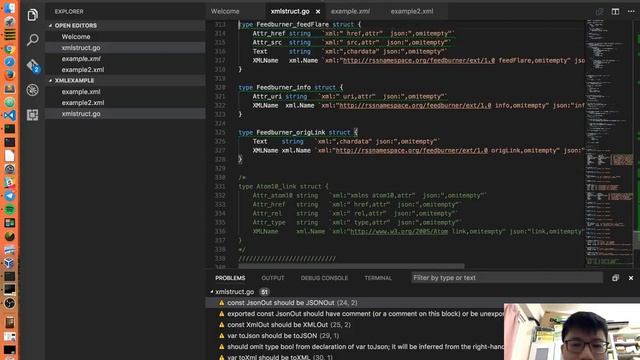This screenshot has width=640, height=360.
Task: Click the open changes icon in editor toolbar
Action: [x=599, y=11]
